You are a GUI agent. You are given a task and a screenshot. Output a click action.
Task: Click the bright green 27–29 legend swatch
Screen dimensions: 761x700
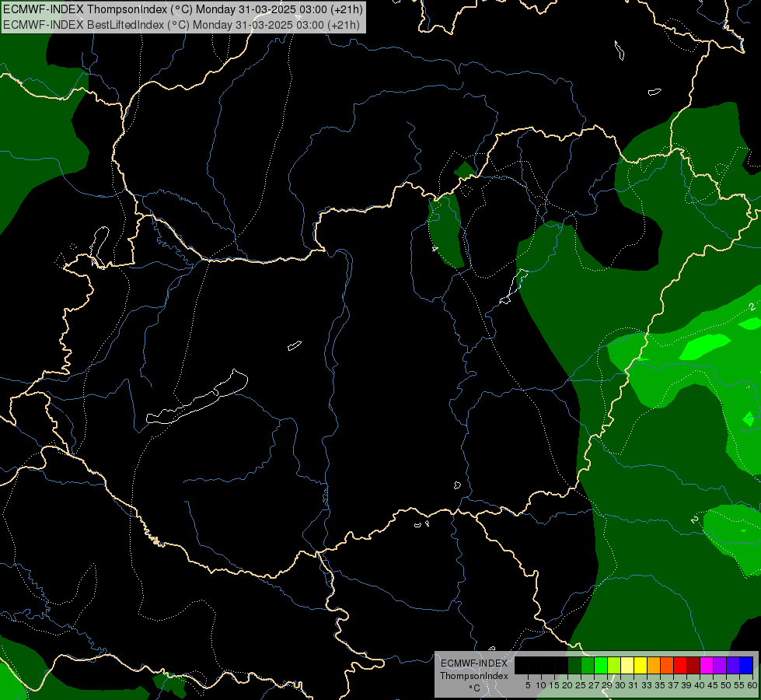click(601, 665)
